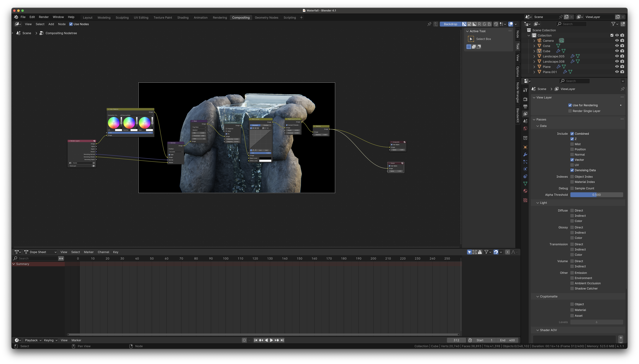639x364 pixels.
Task: Open the Output properties tab icon
Action: tap(525, 106)
